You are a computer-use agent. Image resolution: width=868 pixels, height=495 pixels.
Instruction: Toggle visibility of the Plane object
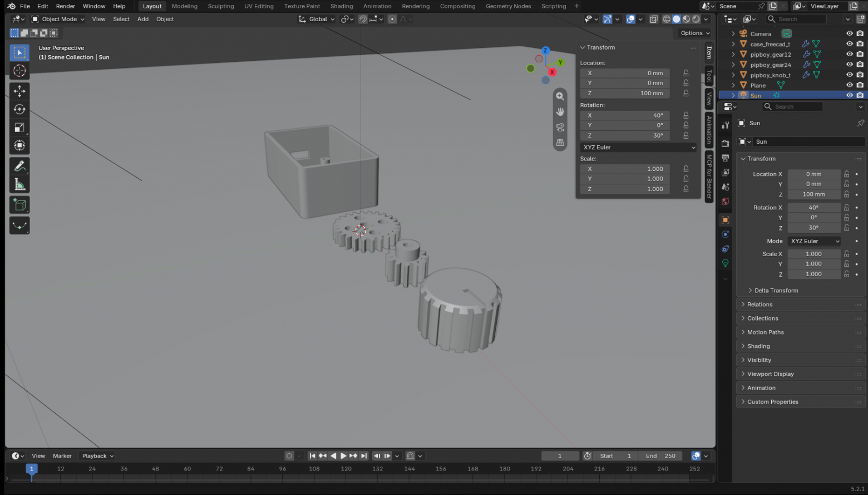(x=849, y=85)
